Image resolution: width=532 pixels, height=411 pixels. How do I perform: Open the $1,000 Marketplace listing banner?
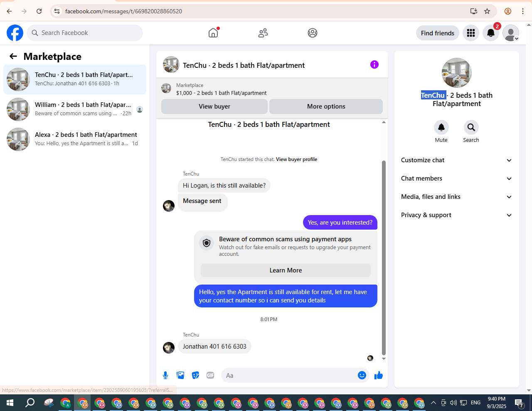tap(272, 88)
